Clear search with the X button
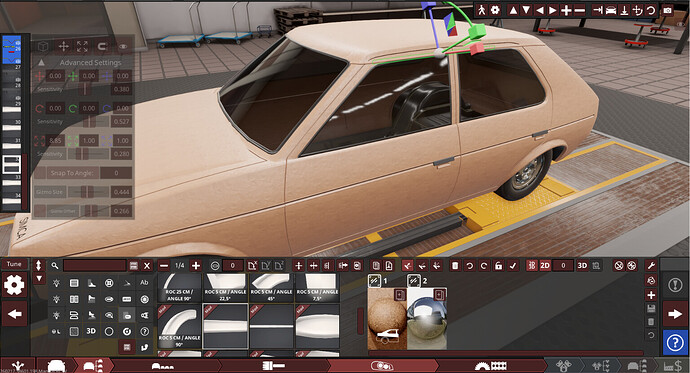Viewport: 690px width, 373px height. click(147, 266)
